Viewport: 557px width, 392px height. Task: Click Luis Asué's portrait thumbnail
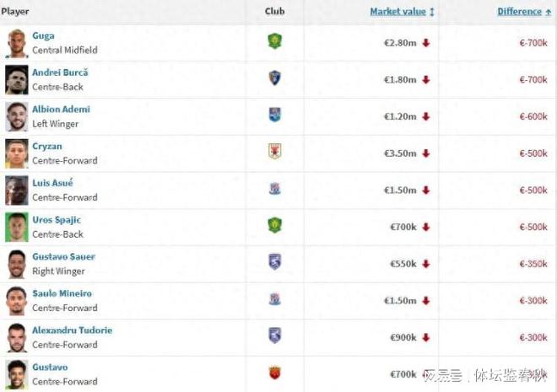[x=16, y=190]
